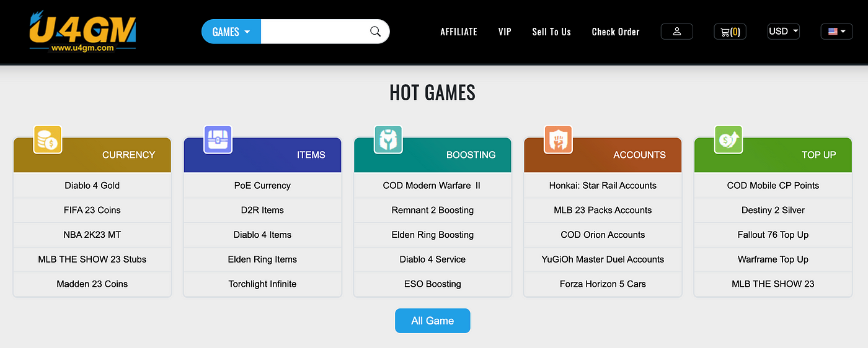Open Diablo 4 Gold
The height and width of the screenshot is (348, 868).
point(92,185)
